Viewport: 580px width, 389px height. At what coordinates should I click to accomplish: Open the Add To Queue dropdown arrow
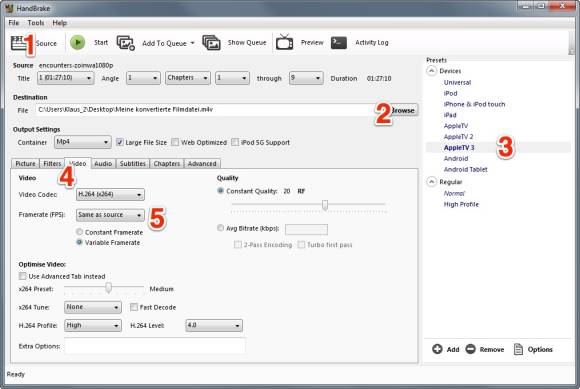(x=192, y=43)
